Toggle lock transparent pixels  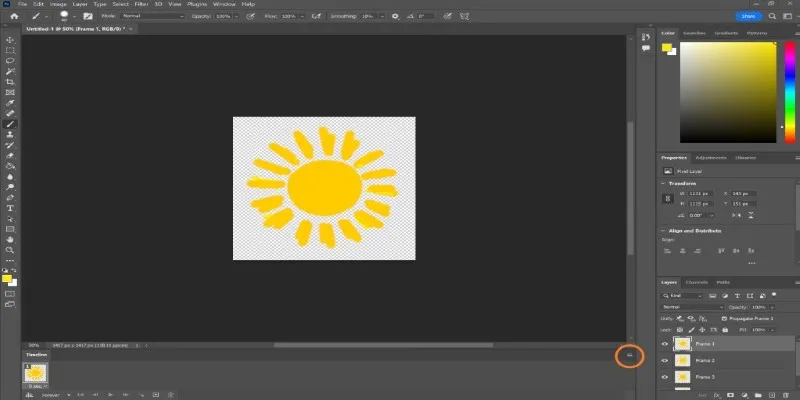[680, 330]
